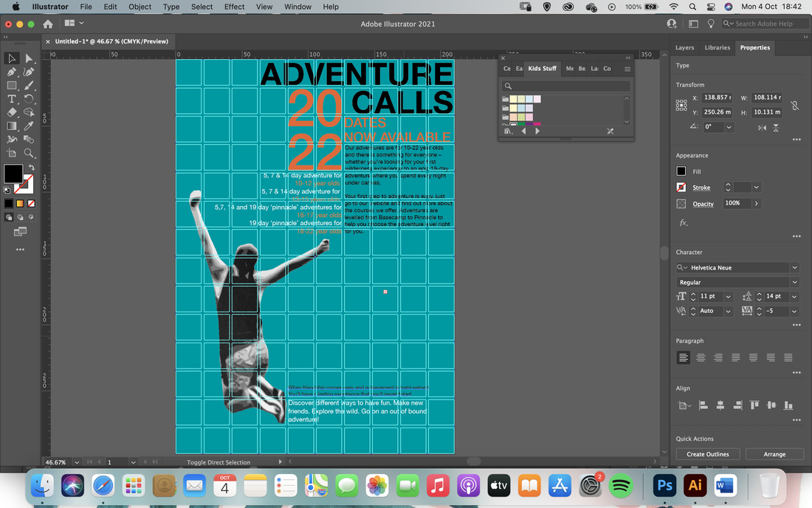Toggle constrain width and height proportions
The height and width of the screenshot is (508, 812).
point(794,105)
